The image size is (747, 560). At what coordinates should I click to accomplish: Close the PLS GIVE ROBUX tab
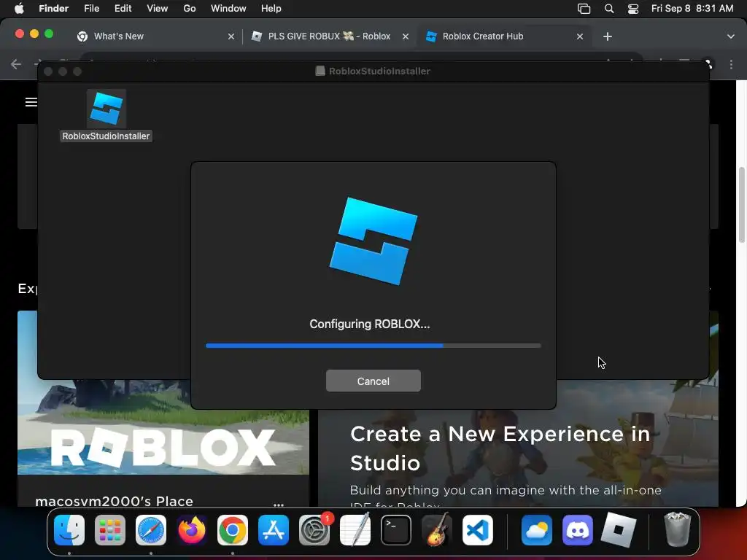(x=406, y=36)
